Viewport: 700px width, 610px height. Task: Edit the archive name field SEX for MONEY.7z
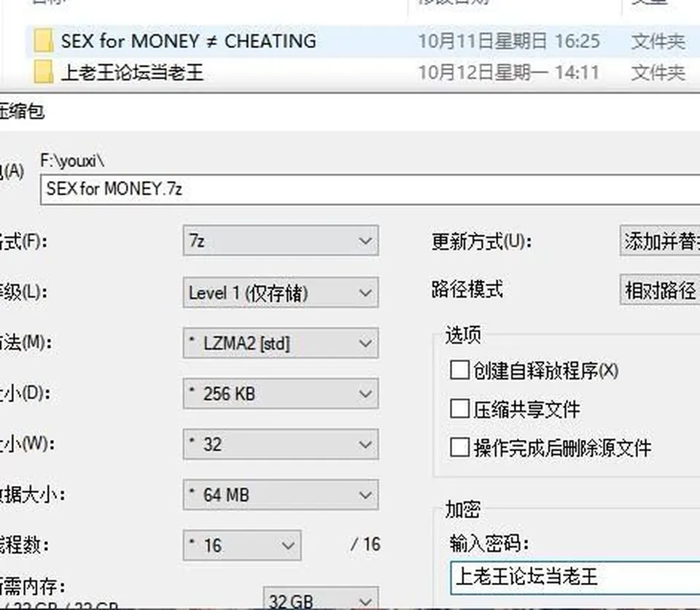[370, 190]
